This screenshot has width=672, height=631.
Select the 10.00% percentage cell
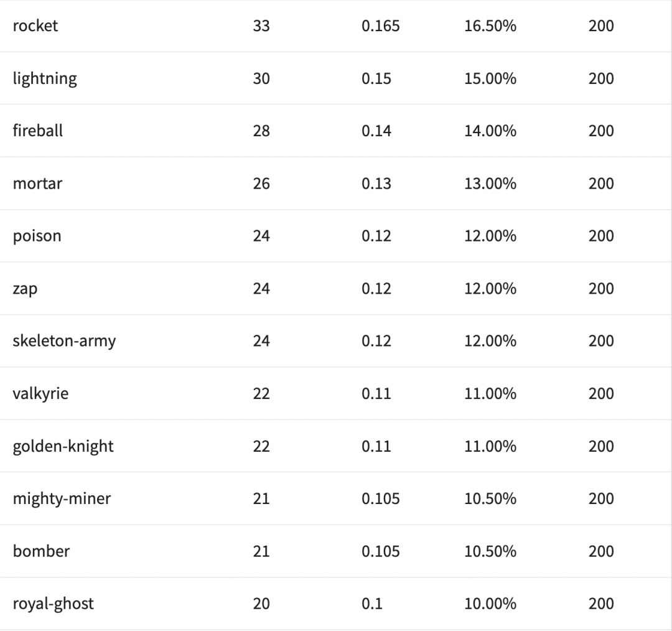490,604
